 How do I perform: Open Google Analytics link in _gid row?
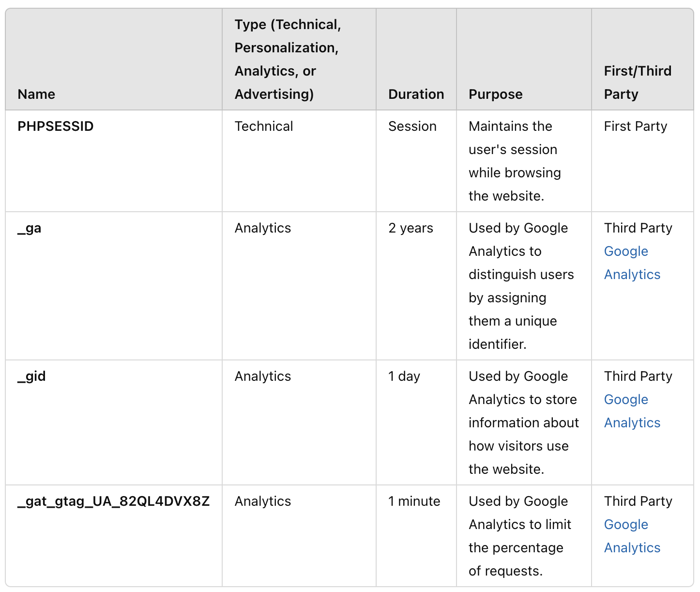tap(632, 411)
